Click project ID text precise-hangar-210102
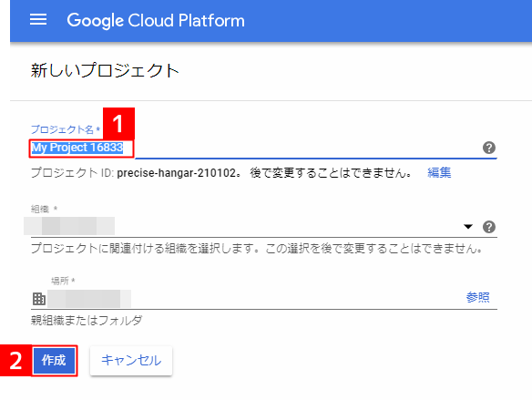The image size is (532, 400). point(177,173)
